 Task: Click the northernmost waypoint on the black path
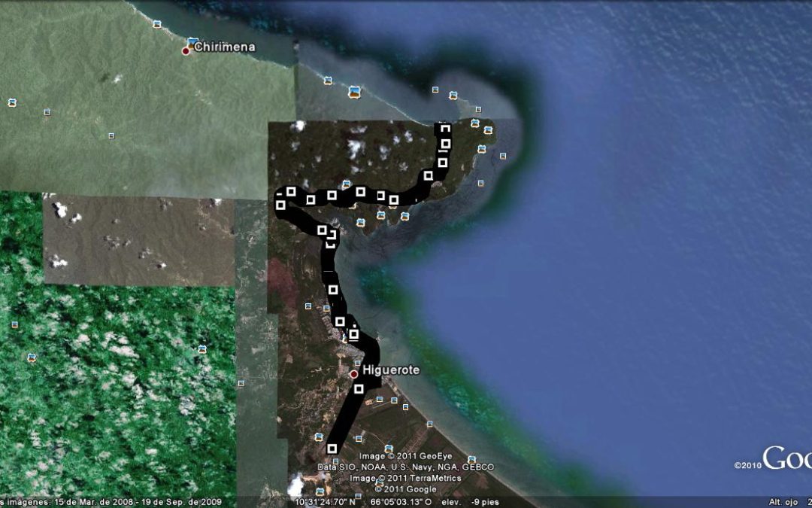444,126
